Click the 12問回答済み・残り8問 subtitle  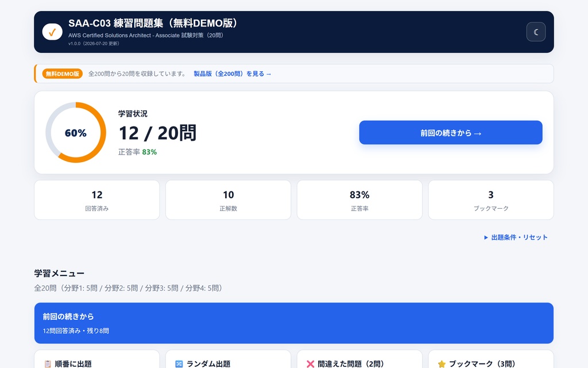click(x=76, y=331)
